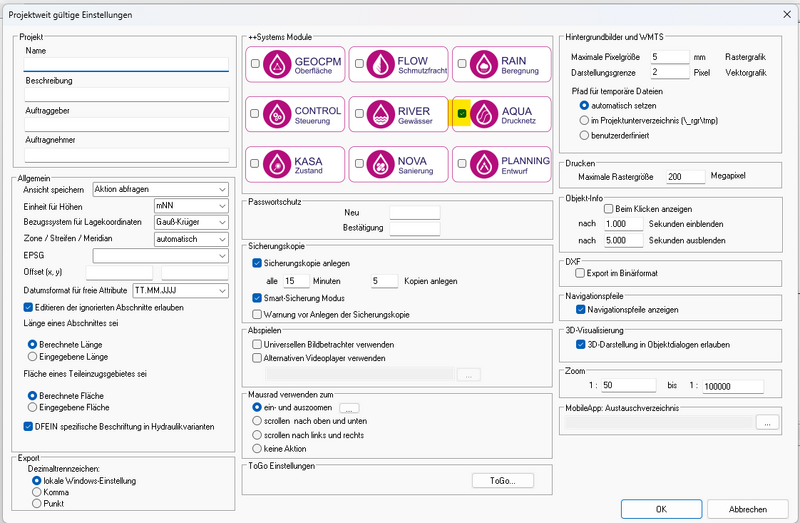The width and height of the screenshot is (800, 523).
Task: Select Eingegebene Fläche radio button
Action: coord(33,407)
